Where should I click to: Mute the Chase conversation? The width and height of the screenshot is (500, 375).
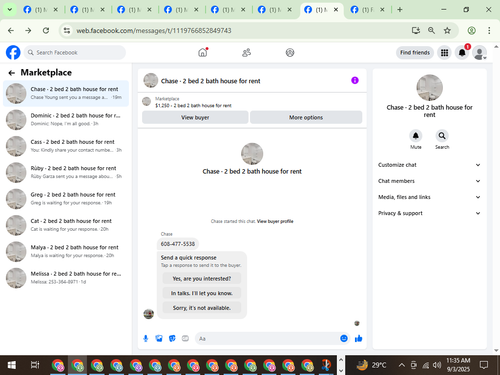point(416,136)
